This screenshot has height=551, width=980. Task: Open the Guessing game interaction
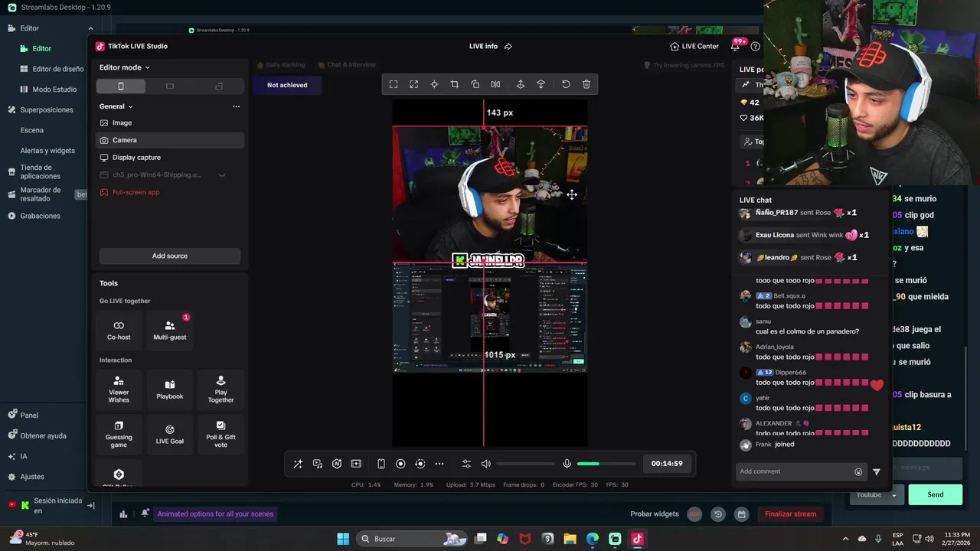pyautogui.click(x=119, y=434)
